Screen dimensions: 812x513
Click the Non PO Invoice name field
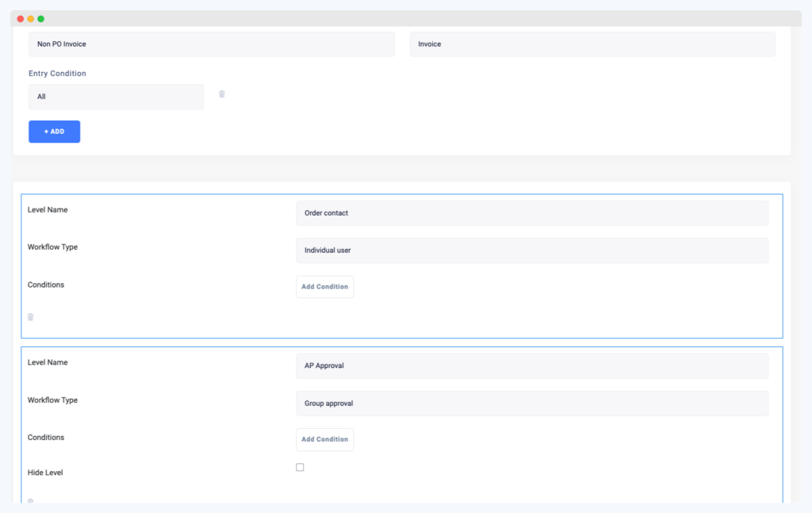pos(211,44)
